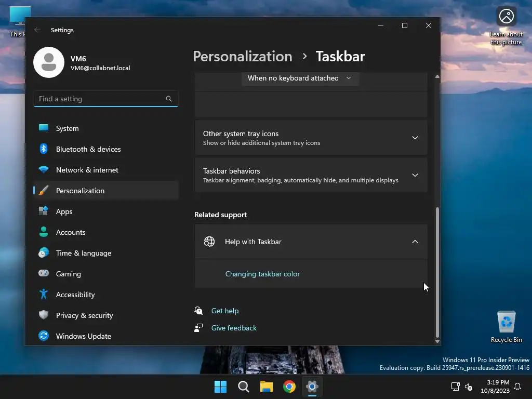
Task: Select Accessibility in the sidebar
Action: (106, 295)
